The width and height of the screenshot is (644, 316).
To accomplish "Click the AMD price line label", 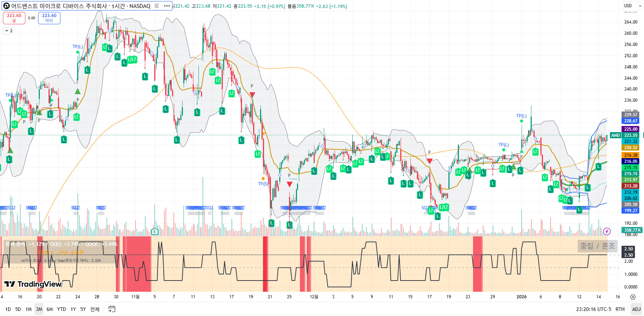I will point(615,135).
